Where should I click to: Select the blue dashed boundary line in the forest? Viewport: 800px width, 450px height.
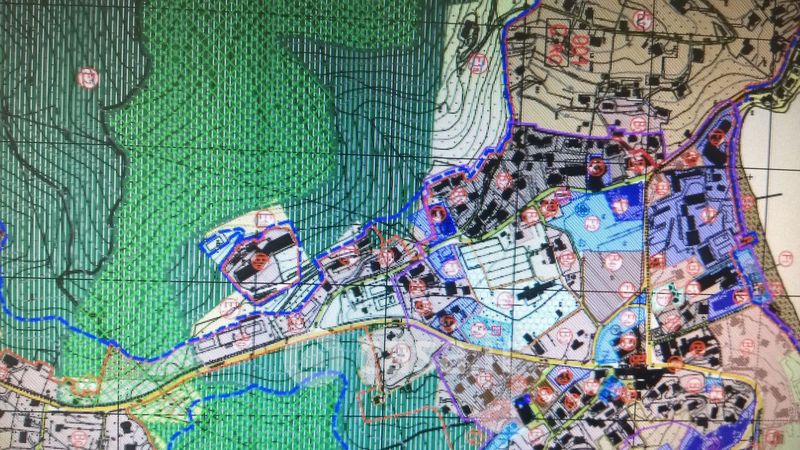pos(150,356)
